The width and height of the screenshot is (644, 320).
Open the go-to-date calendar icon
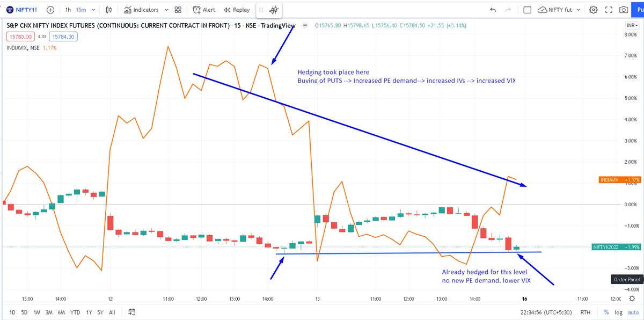132,312
